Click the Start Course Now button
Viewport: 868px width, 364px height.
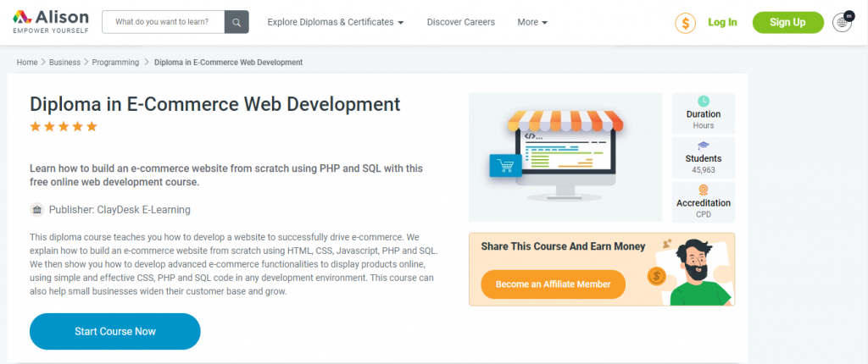pyautogui.click(x=115, y=331)
